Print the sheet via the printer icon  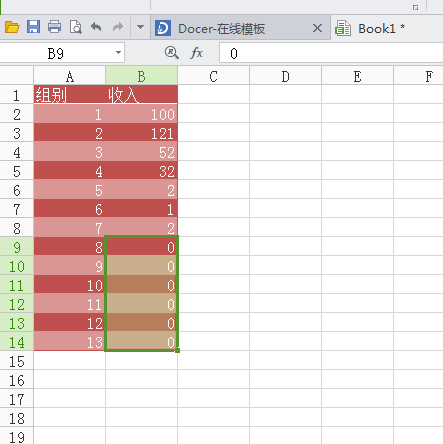click(x=54, y=27)
